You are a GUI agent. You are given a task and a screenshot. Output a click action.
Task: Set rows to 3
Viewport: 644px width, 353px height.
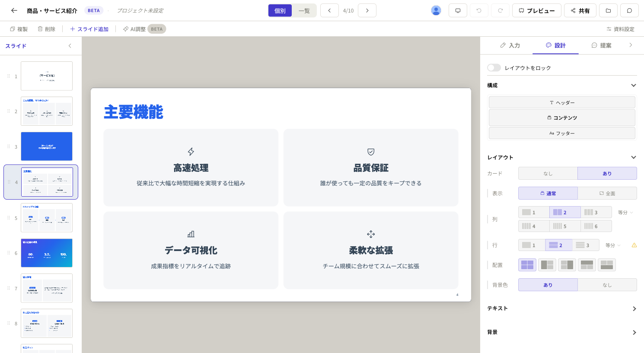click(x=586, y=245)
